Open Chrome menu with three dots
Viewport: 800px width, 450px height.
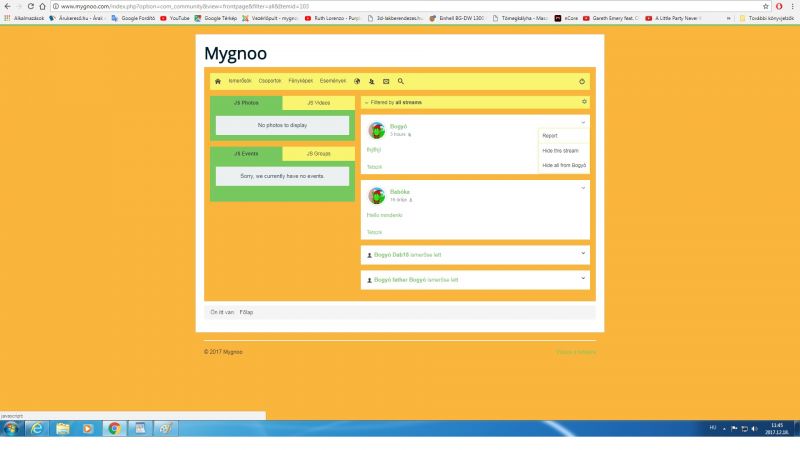point(792,6)
